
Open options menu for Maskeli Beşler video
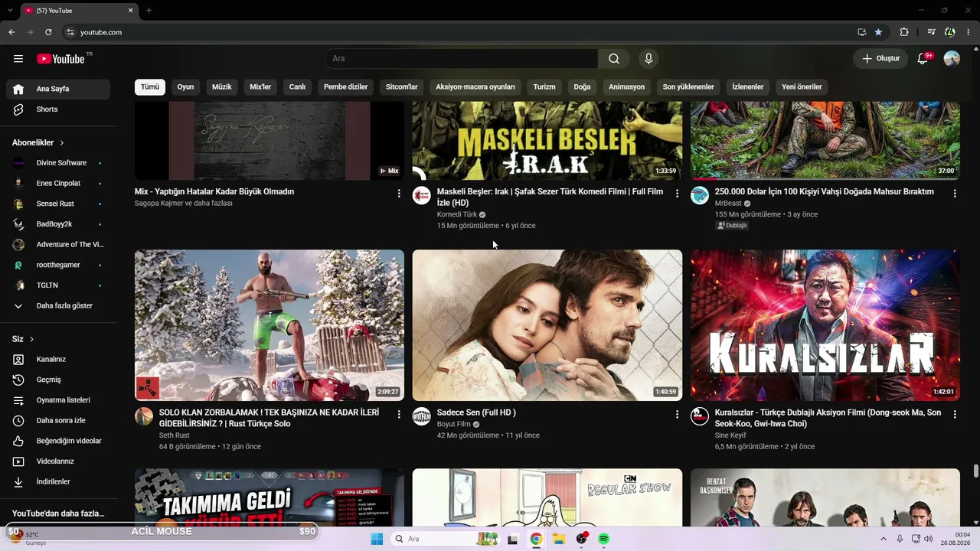click(677, 194)
